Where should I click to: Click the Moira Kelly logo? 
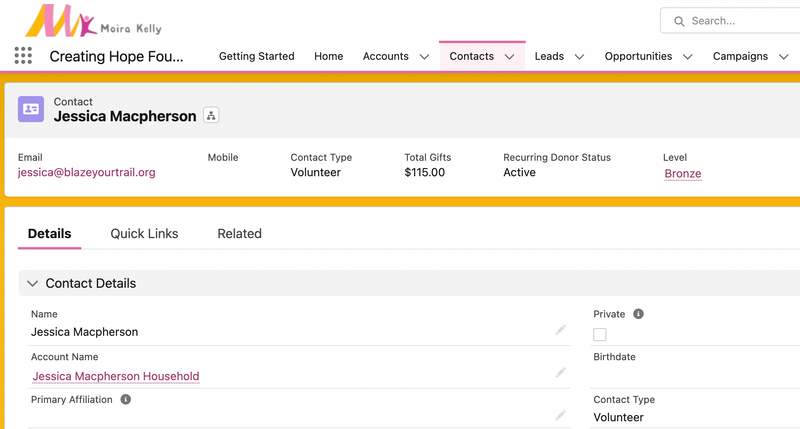[x=92, y=21]
